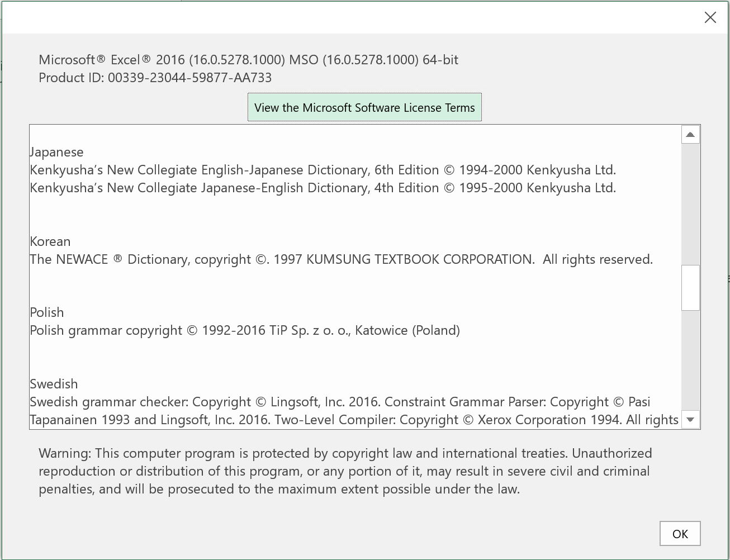Image resolution: width=730 pixels, height=560 pixels.
Task: Click the NEWACE Dictionary copyright line
Action: click(341, 259)
